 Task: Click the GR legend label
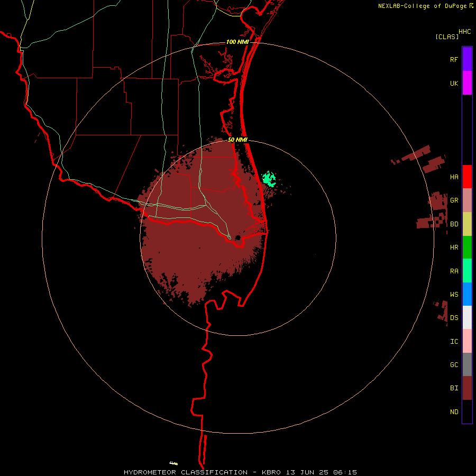454,200
